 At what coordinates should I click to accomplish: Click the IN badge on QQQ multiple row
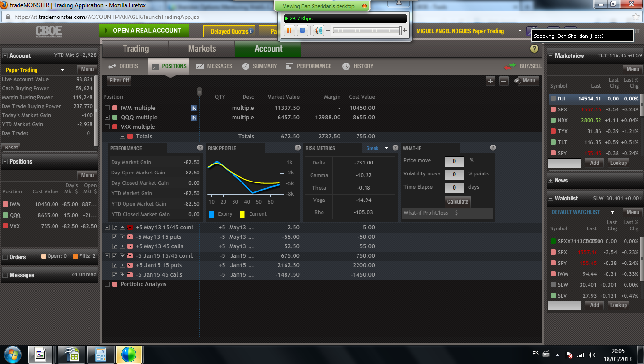point(194,118)
